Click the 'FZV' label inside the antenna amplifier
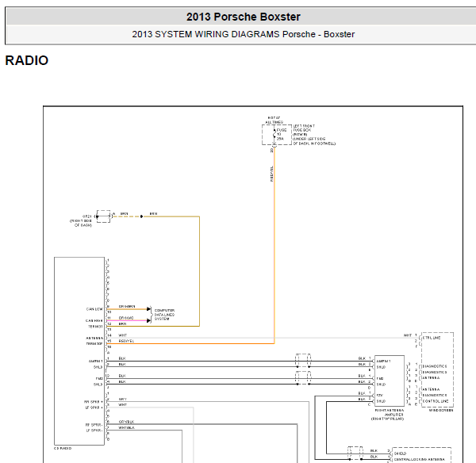Screen dimensions: 476x463 tap(379, 396)
